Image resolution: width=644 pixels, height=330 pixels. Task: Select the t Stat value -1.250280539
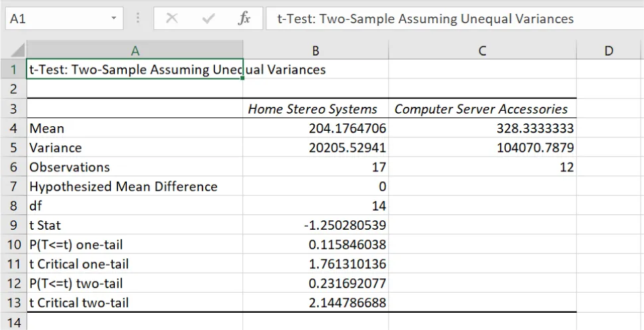(315, 225)
